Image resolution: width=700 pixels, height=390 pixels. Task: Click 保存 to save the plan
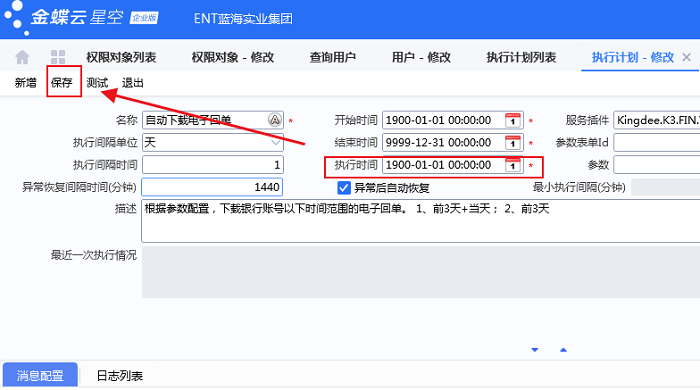(x=62, y=83)
